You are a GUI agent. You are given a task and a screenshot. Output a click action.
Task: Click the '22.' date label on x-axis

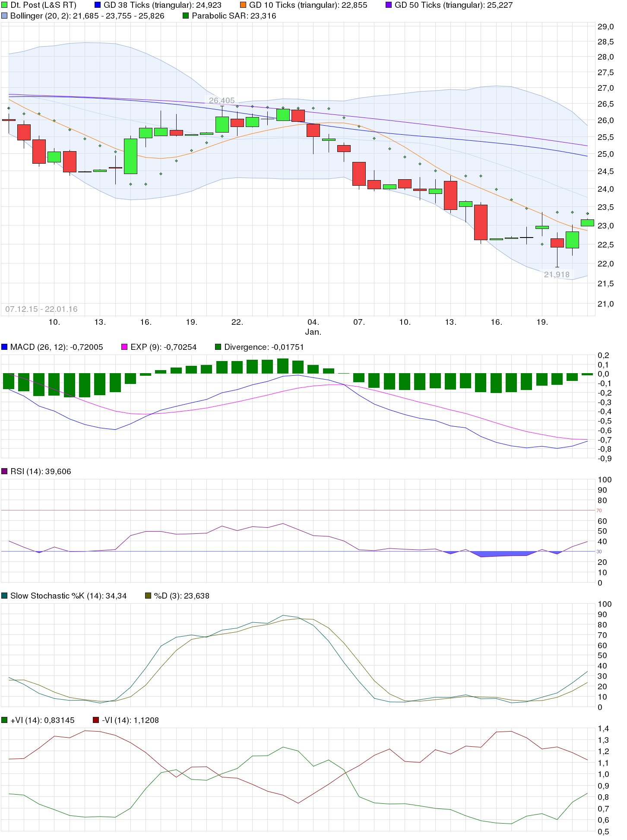(x=237, y=322)
